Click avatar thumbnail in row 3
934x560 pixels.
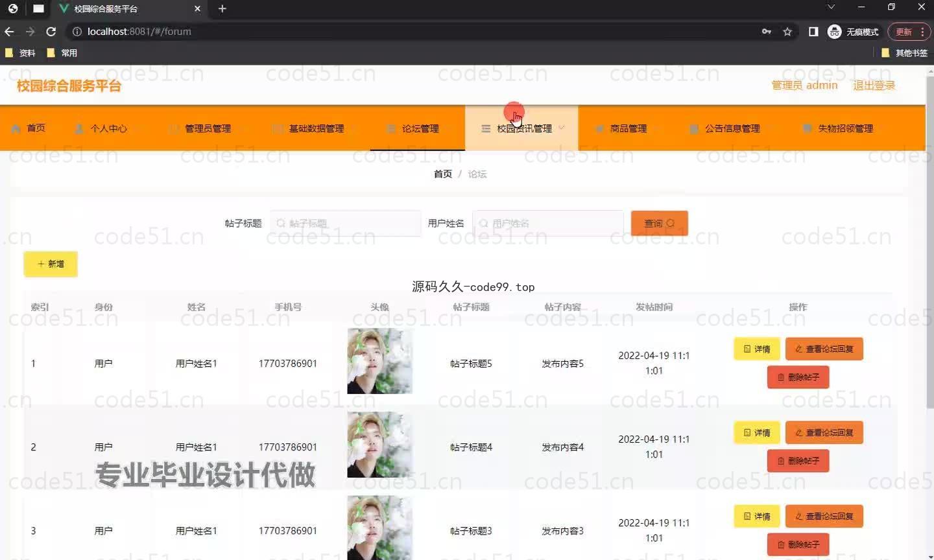tap(379, 528)
